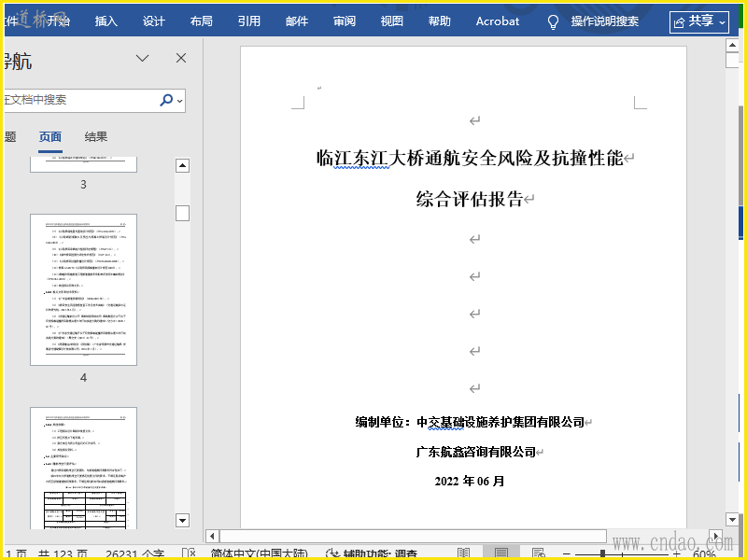The image size is (747, 560).
Task: Click the 辅助功能 accessibility status
Action: point(372,554)
